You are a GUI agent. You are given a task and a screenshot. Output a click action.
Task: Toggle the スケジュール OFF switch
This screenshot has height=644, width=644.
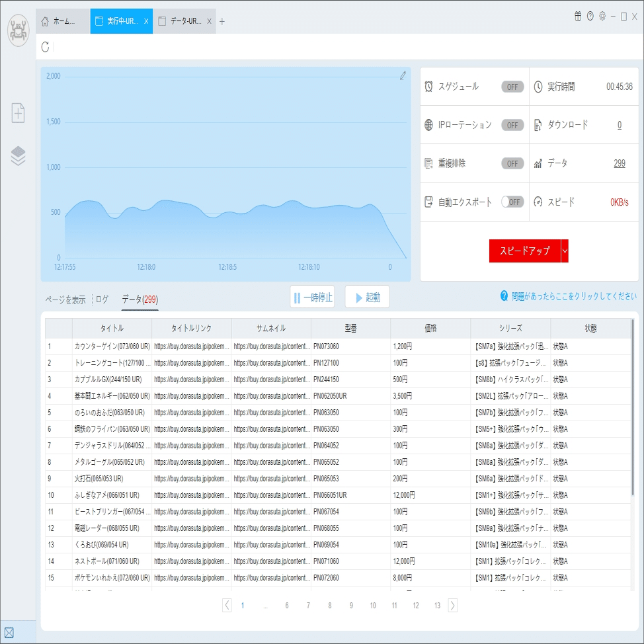click(512, 87)
